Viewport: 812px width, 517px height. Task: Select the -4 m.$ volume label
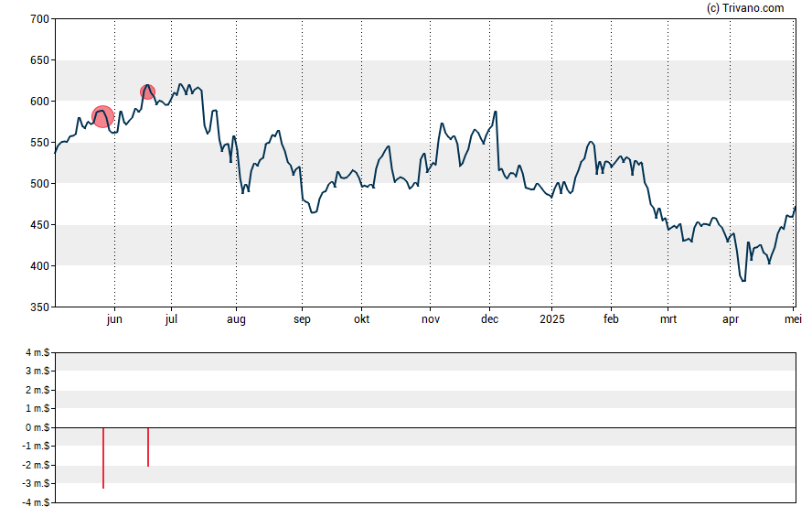point(37,502)
